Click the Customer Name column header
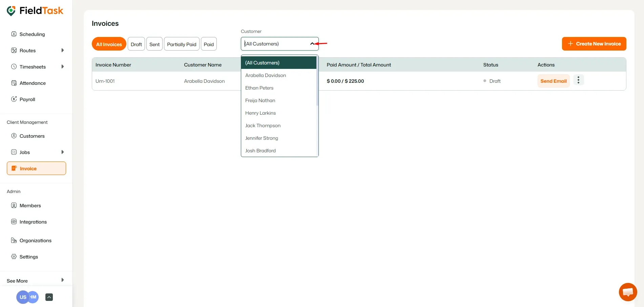The image size is (644, 307). tap(203, 64)
